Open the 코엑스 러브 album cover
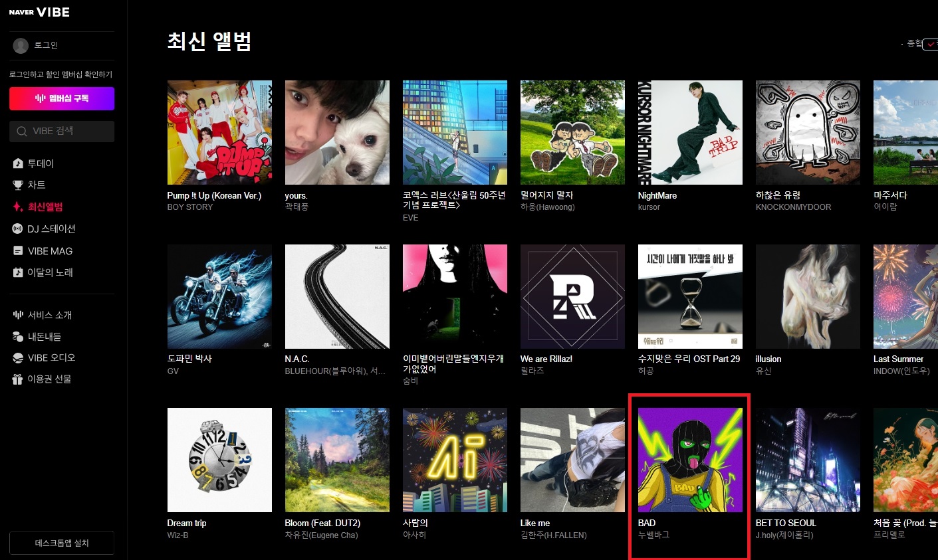938x560 pixels. (455, 132)
